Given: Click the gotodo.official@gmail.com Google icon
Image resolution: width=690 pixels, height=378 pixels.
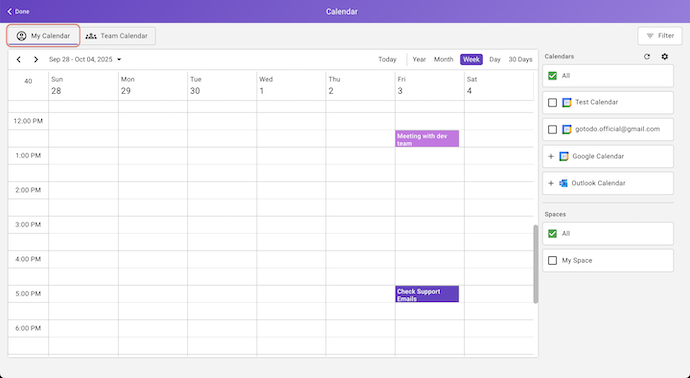Looking at the screenshot, I should 567,129.
